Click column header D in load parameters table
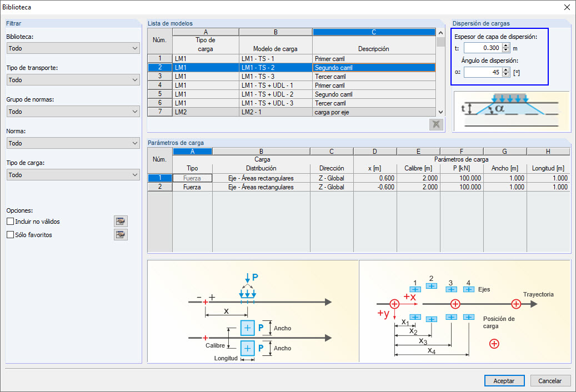 tap(375, 151)
